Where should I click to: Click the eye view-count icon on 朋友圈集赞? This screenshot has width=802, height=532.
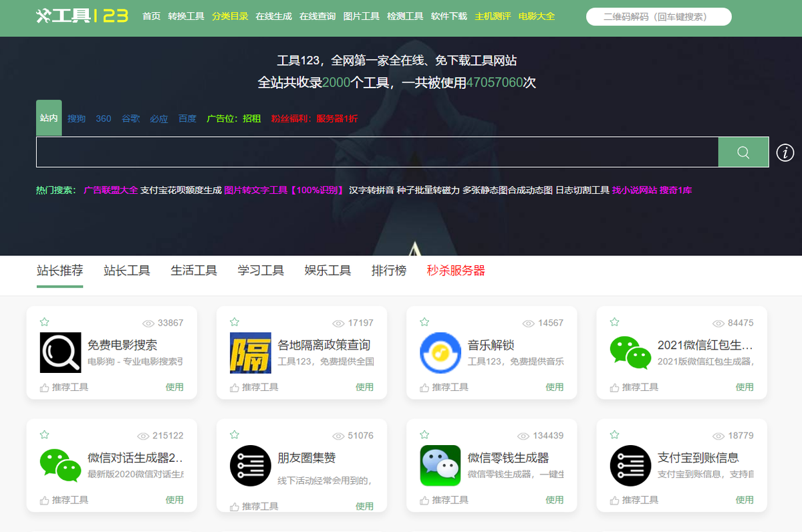click(x=339, y=436)
